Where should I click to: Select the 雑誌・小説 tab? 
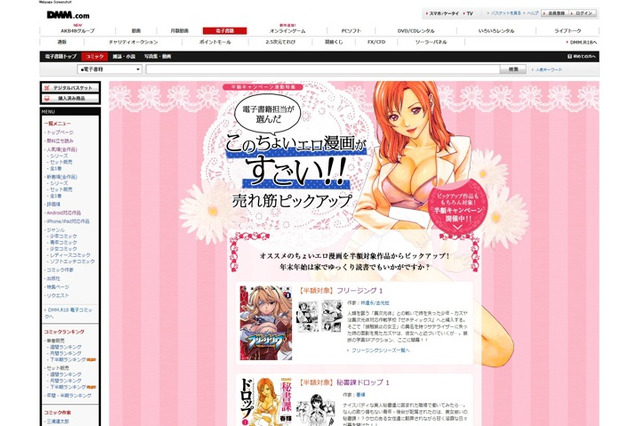point(124,57)
